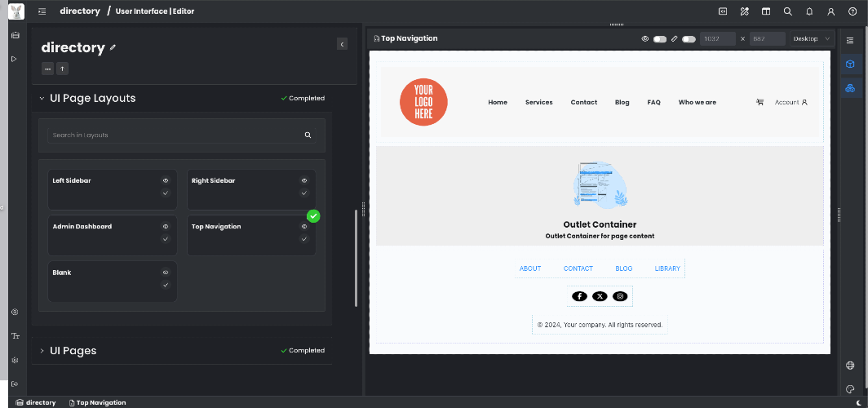Select the stacked cubes icon on the right

pos(850,88)
